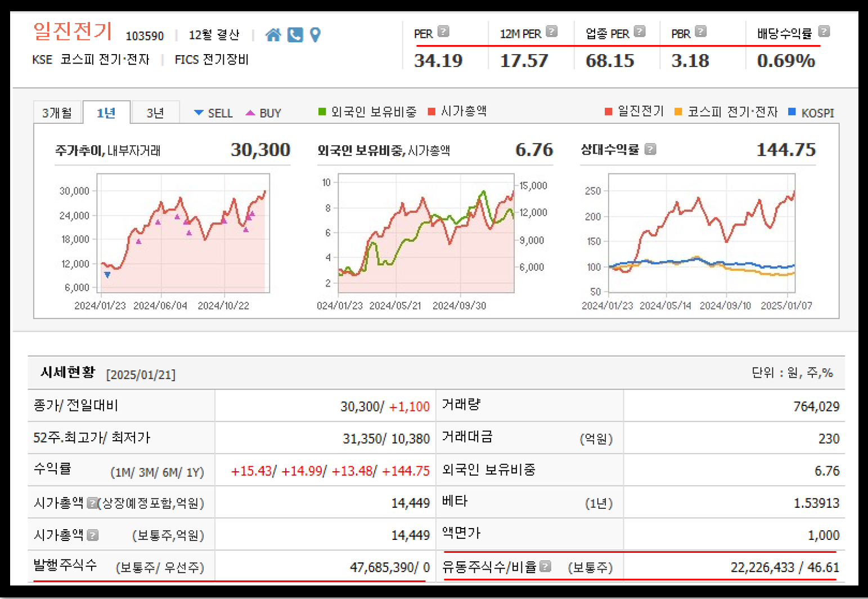Click the dividend yield 0.69%

pos(786,61)
